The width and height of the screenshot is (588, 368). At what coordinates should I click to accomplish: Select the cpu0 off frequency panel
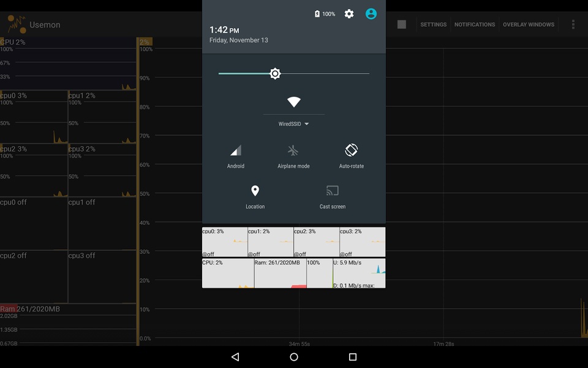pos(34,224)
